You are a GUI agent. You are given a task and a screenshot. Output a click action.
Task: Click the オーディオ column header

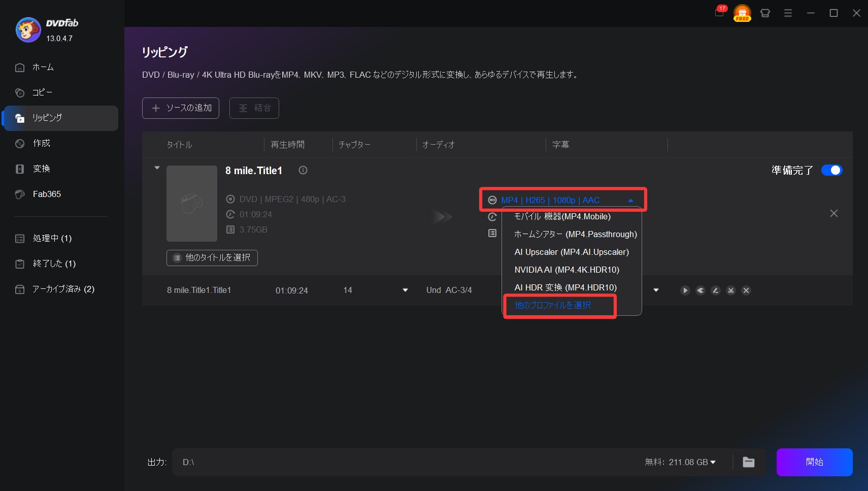[x=439, y=145]
